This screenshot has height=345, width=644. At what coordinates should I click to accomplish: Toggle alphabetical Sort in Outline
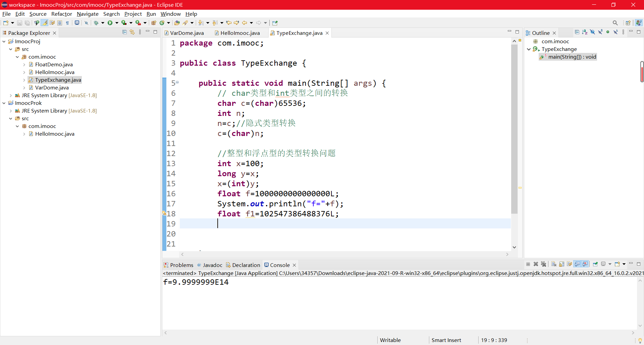tap(585, 32)
